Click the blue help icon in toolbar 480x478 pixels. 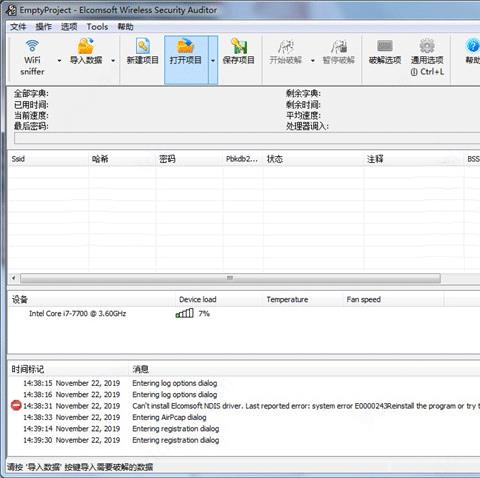point(473,45)
